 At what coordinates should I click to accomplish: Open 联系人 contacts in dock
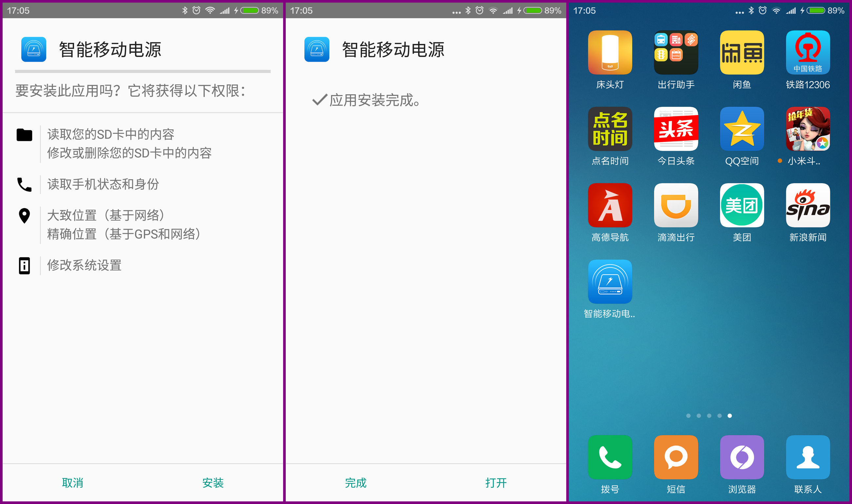(x=807, y=457)
